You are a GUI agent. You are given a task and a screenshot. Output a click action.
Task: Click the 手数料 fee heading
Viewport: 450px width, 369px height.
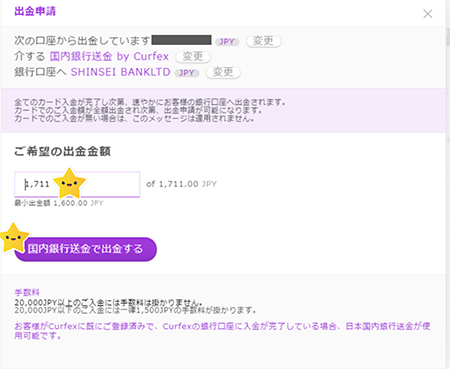(x=27, y=292)
